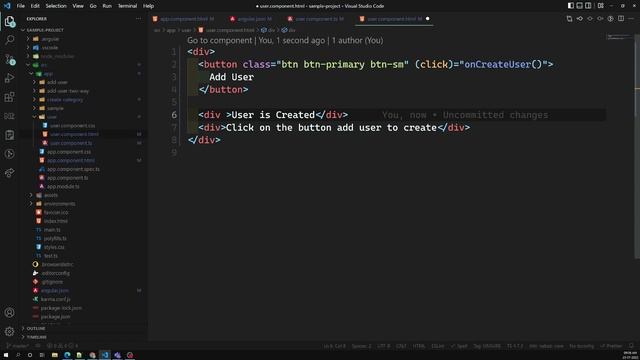The width and height of the screenshot is (640, 360).
Task: Open editor More Actions ellipsis
Action: [631, 19]
